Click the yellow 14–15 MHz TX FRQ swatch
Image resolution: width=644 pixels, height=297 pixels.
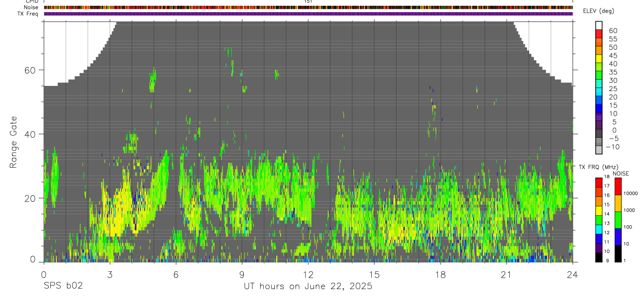pos(598,210)
